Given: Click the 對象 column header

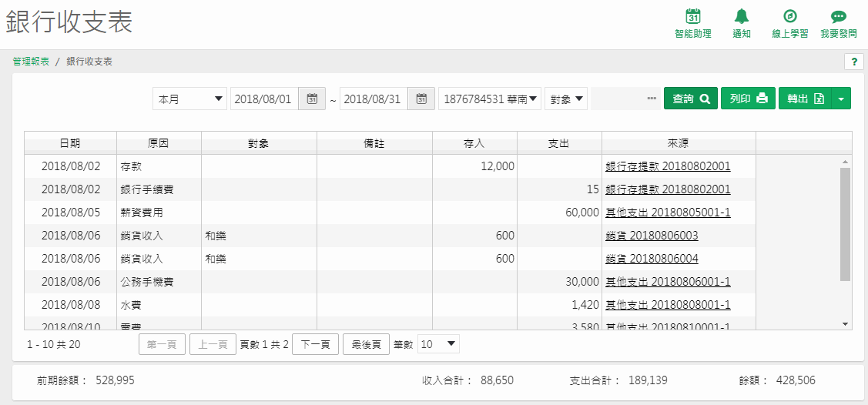Looking at the screenshot, I should pyautogui.click(x=259, y=143).
